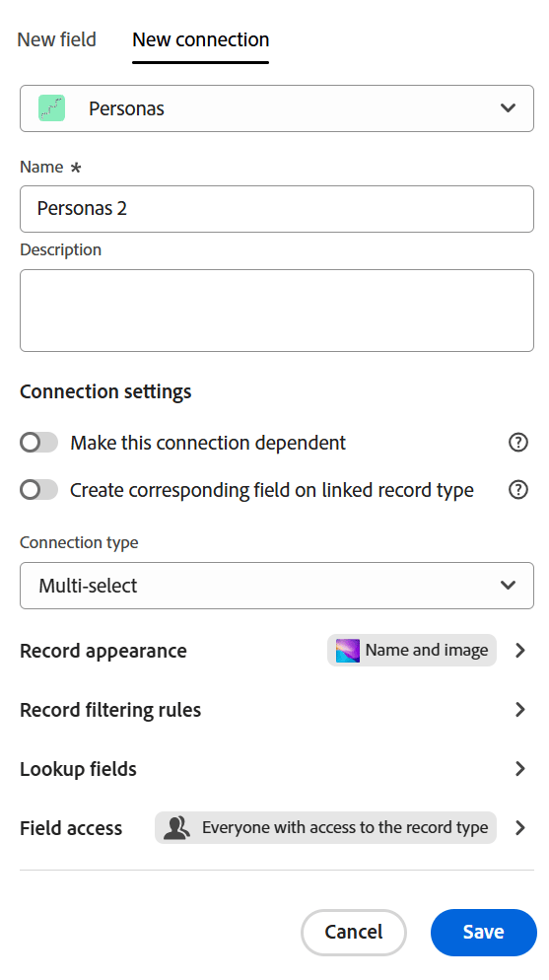Click the Field access label
This screenshot has height=980, width=549.
click(71, 829)
